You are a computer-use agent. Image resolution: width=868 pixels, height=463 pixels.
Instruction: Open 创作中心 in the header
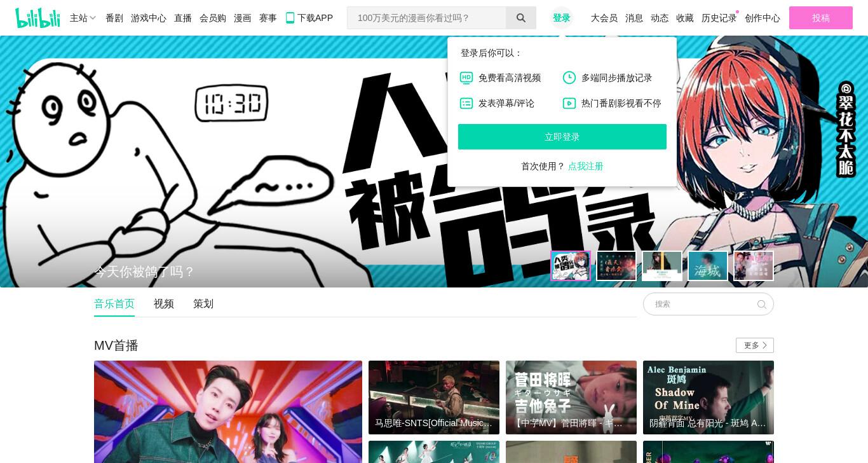tap(763, 18)
